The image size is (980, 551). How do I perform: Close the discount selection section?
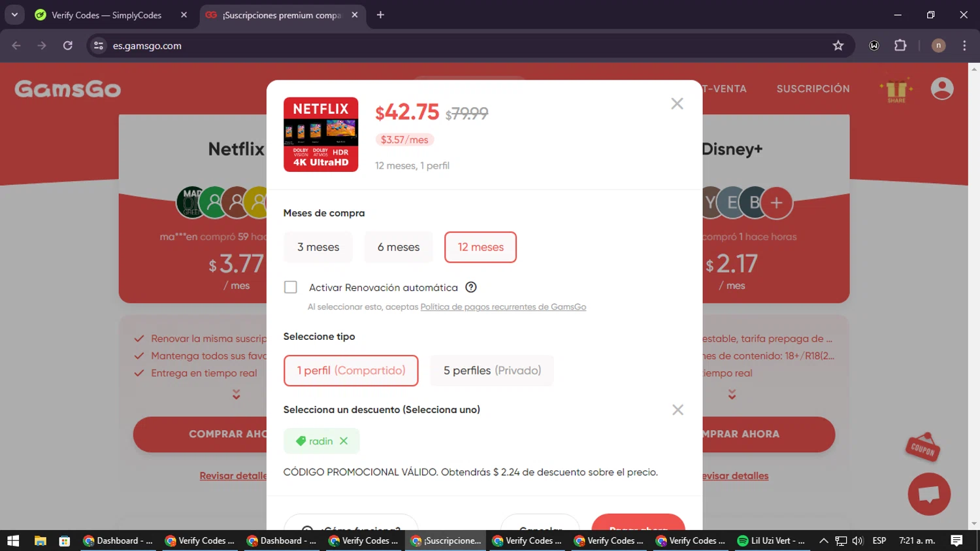pos(678,410)
